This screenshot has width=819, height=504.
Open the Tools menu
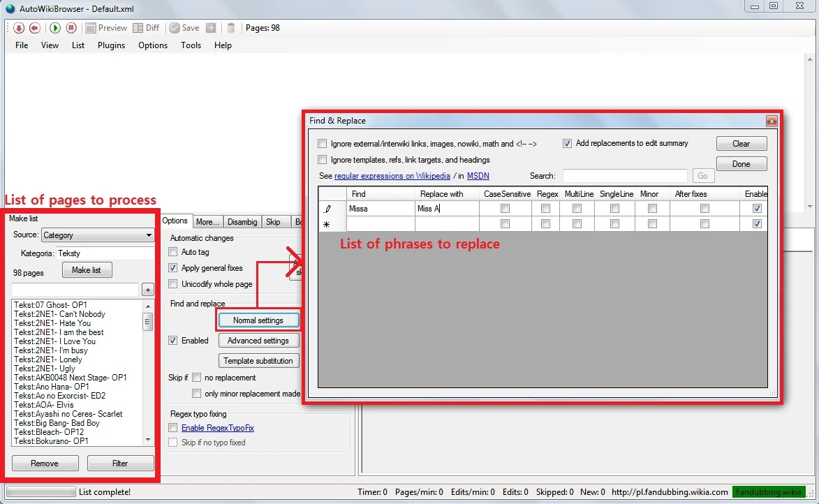(x=191, y=45)
